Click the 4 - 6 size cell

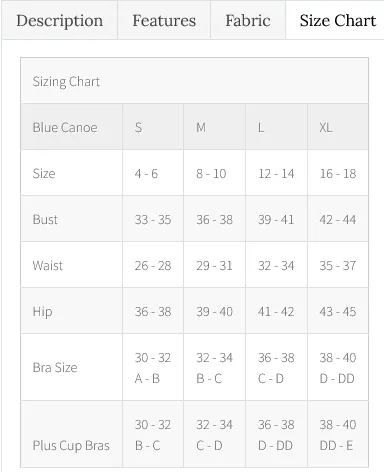point(153,173)
